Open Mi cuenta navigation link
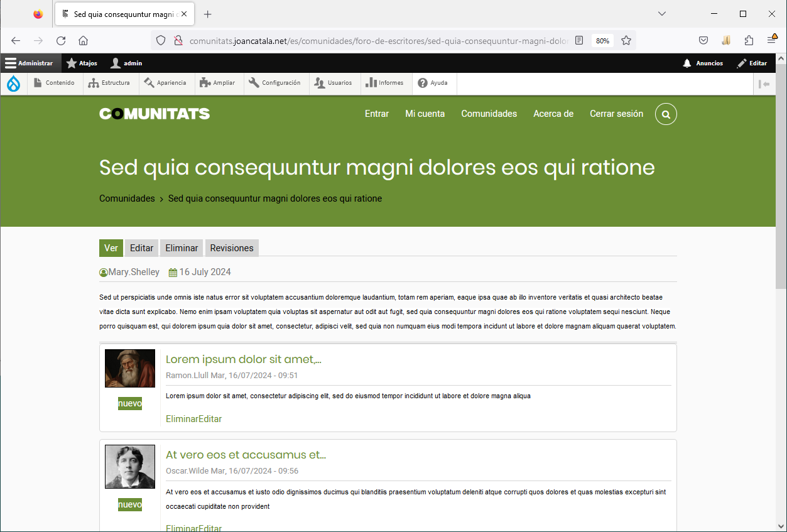This screenshot has height=532, width=787. (425, 114)
